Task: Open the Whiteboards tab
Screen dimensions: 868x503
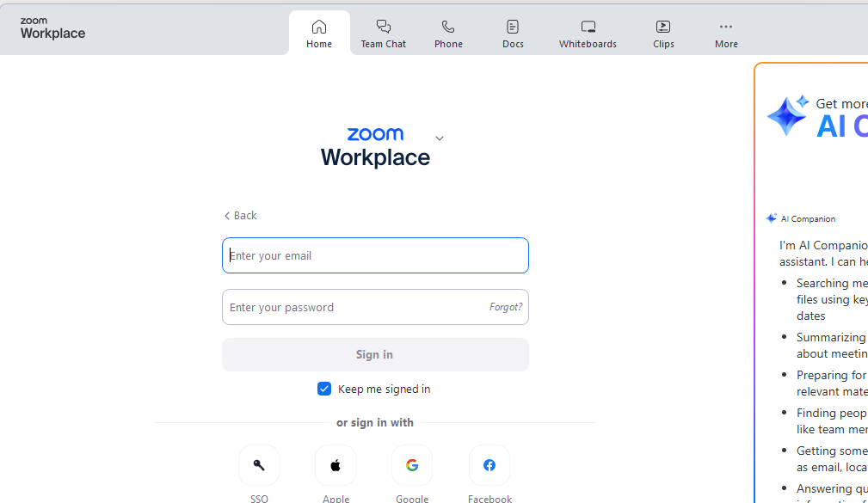Action: click(588, 34)
